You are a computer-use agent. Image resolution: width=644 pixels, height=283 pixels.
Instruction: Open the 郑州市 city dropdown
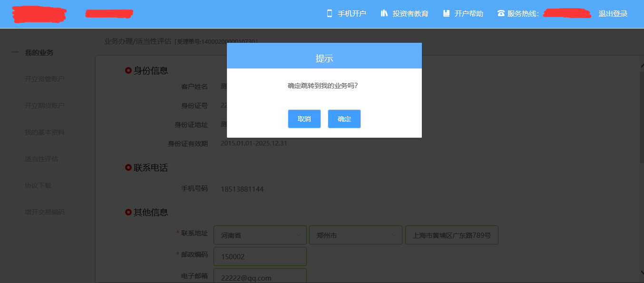click(355, 235)
